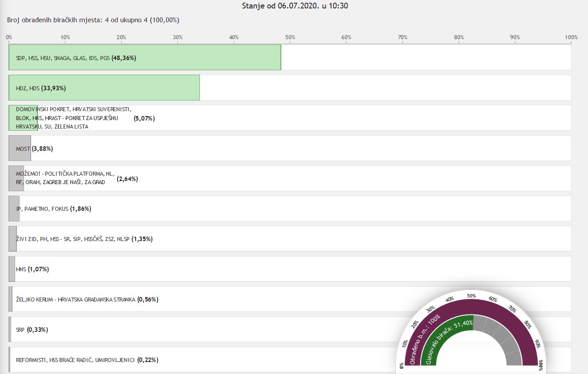Click the 70% tick label on the gauge
This screenshot has width=588, height=374.
(512, 309)
